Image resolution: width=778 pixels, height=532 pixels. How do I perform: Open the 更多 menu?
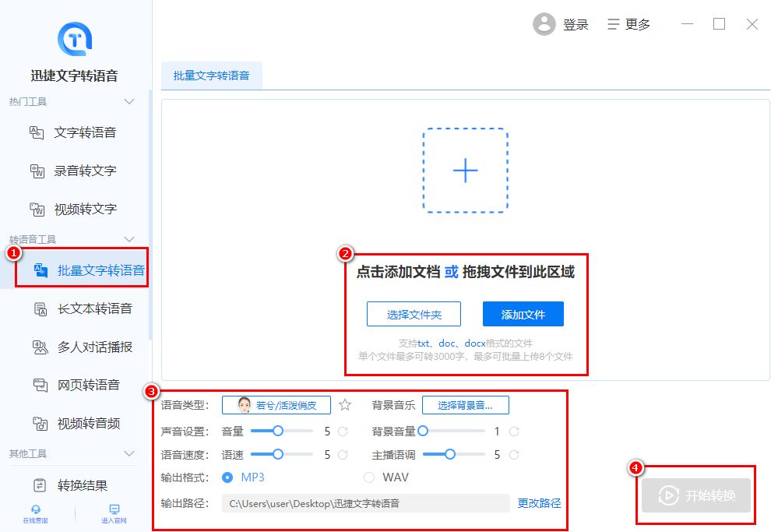[628, 24]
